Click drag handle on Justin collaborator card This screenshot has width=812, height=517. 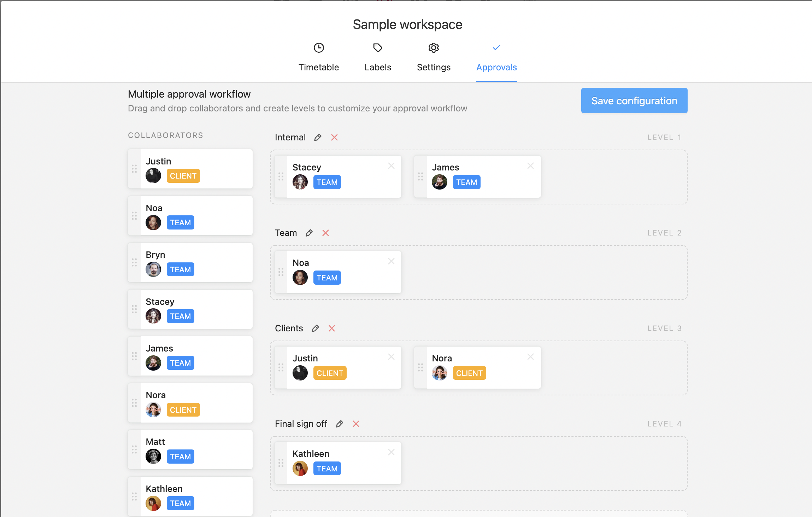[x=134, y=169]
